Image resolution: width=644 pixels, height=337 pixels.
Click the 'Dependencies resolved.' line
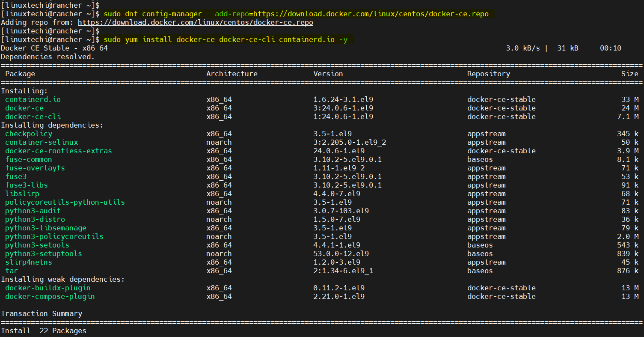coord(48,57)
